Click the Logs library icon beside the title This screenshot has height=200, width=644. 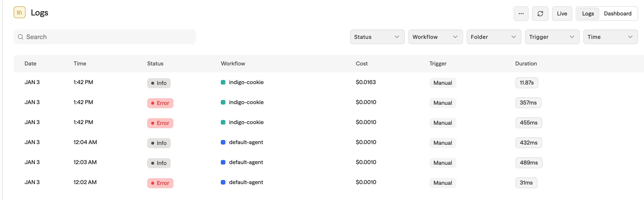point(20,12)
